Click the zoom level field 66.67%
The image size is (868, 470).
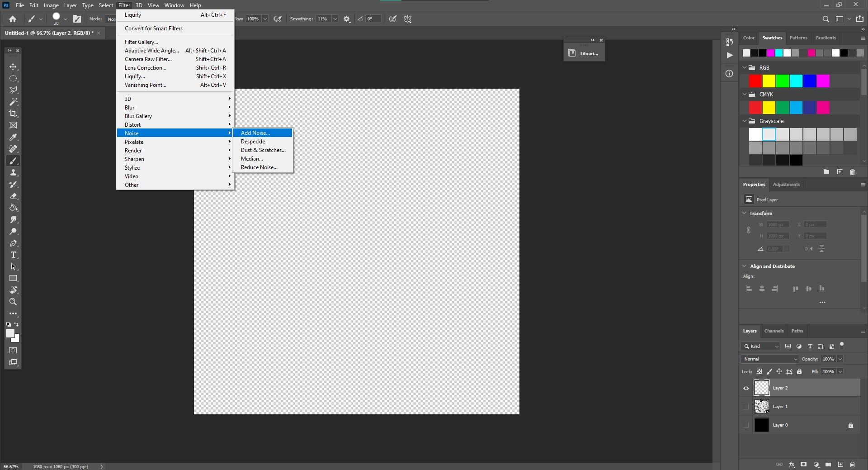click(x=11, y=466)
